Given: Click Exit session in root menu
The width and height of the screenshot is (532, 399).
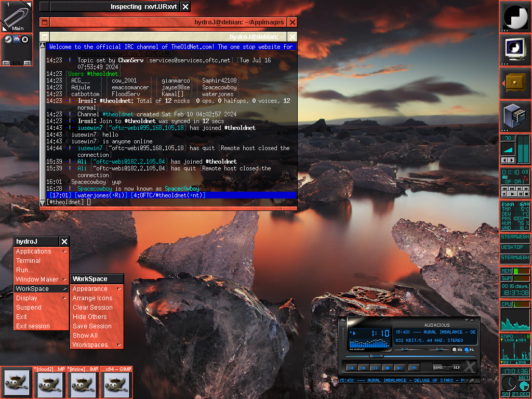Looking at the screenshot, I should 33,326.
